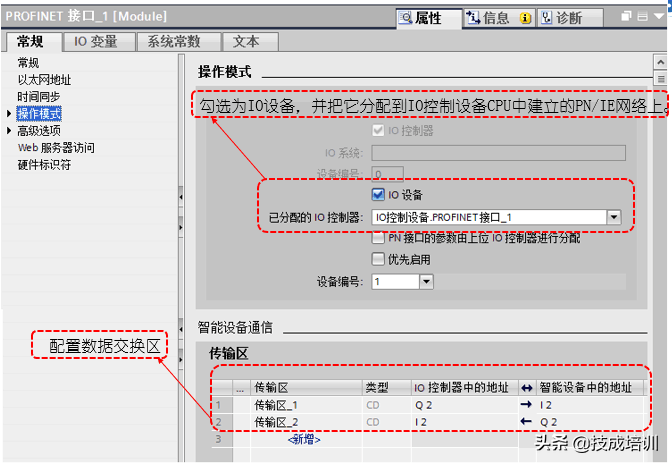
Task: Click the scrollbar thumb below the up arrow
Action: coord(660,79)
